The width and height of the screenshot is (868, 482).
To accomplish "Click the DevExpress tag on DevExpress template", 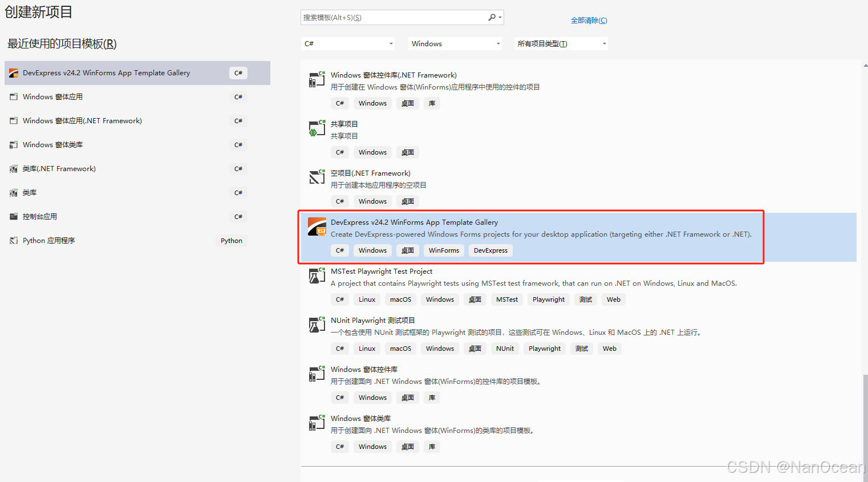I will point(490,250).
